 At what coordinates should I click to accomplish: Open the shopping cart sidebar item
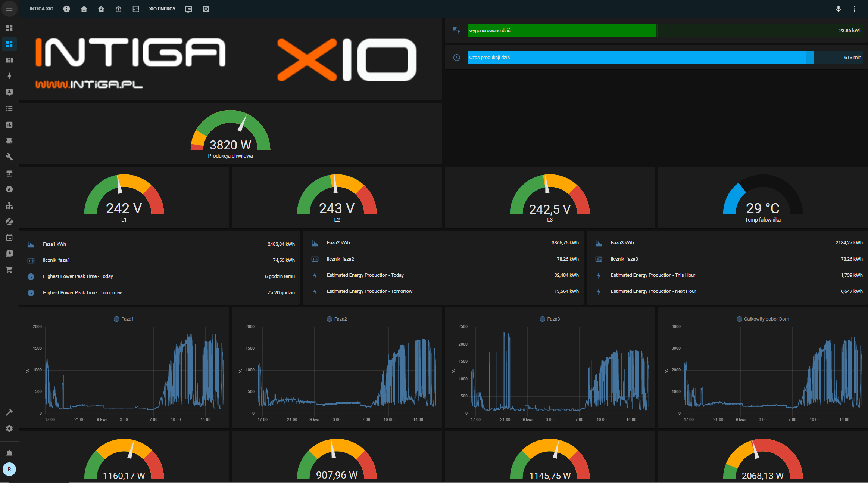point(9,270)
